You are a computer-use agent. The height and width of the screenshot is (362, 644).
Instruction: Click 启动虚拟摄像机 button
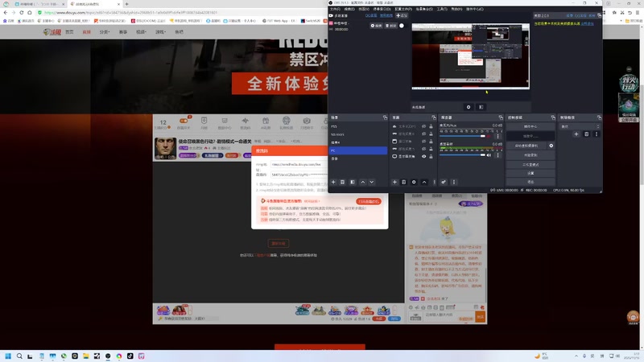pos(526,146)
